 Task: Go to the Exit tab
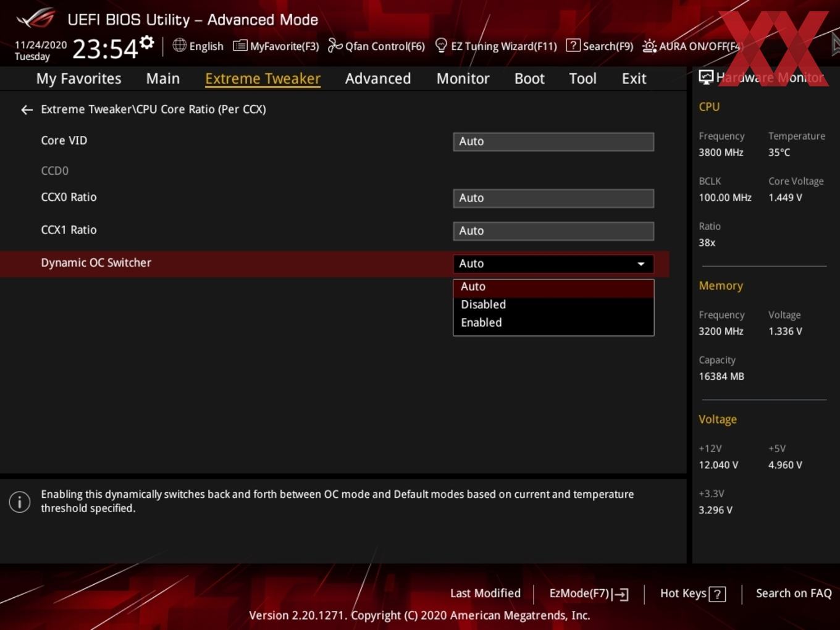634,78
